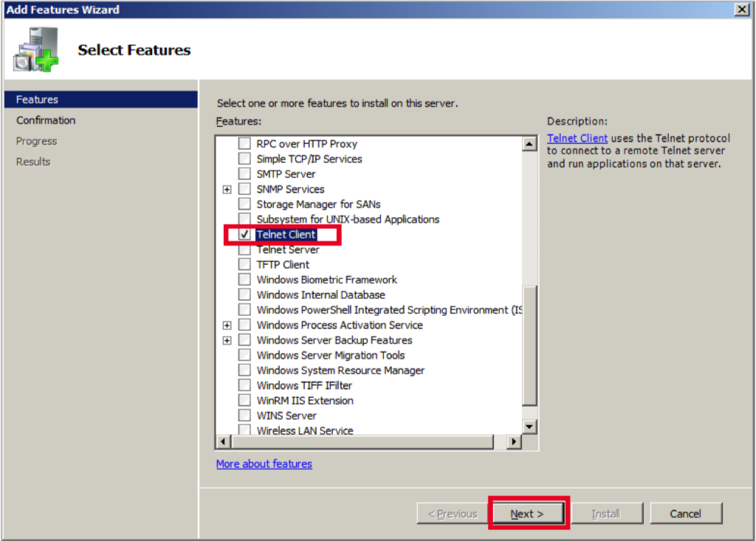Select the Telnet Server row label
The width and height of the screenshot is (756, 541).
pyautogui.click(x=288, y=249)
